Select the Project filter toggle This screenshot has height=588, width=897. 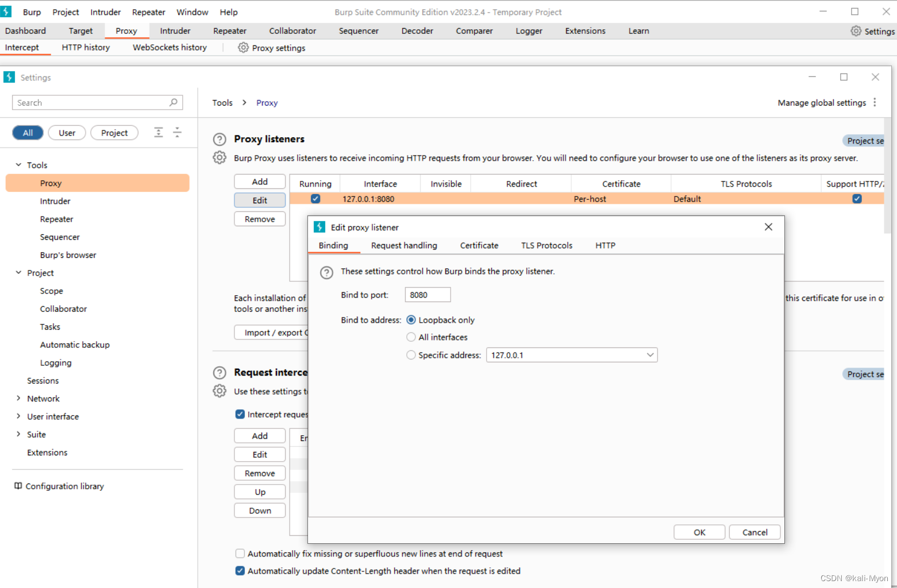pyautogui.click(x=114, y=133)
